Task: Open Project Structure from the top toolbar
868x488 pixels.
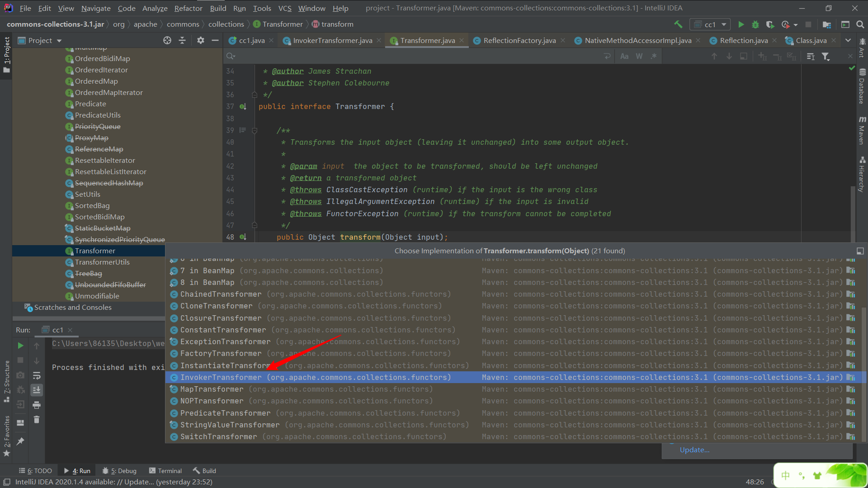Action: click(x=827, y=24)
